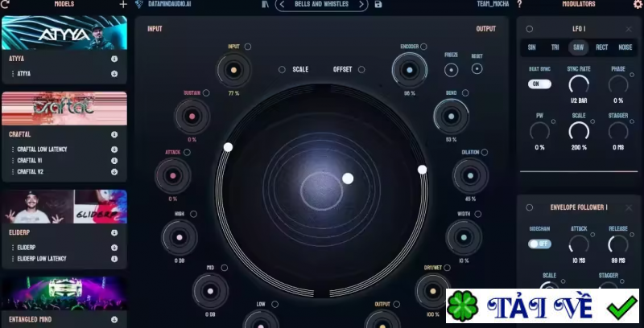644x328 pixels.
Task: Click the HIGH EQ knob
Action: click(180, 237)
